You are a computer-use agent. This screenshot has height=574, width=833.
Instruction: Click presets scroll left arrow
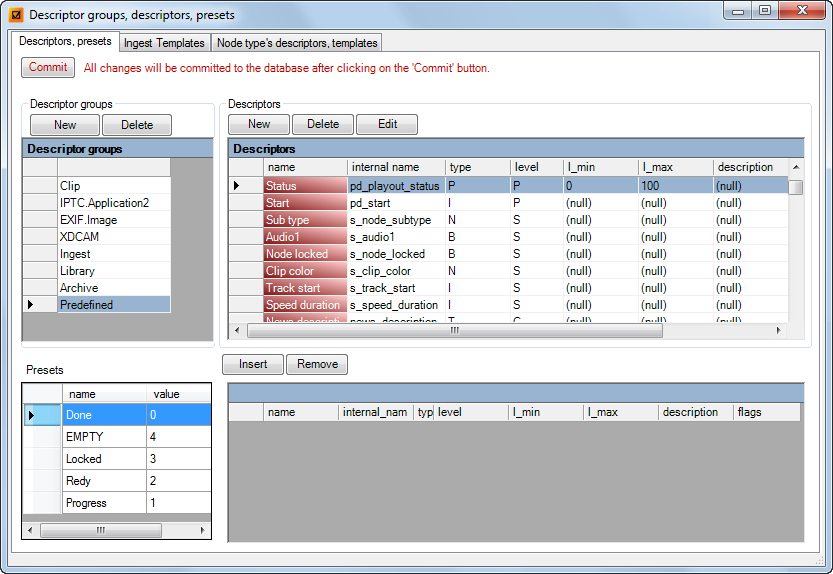tap(30, 530)
